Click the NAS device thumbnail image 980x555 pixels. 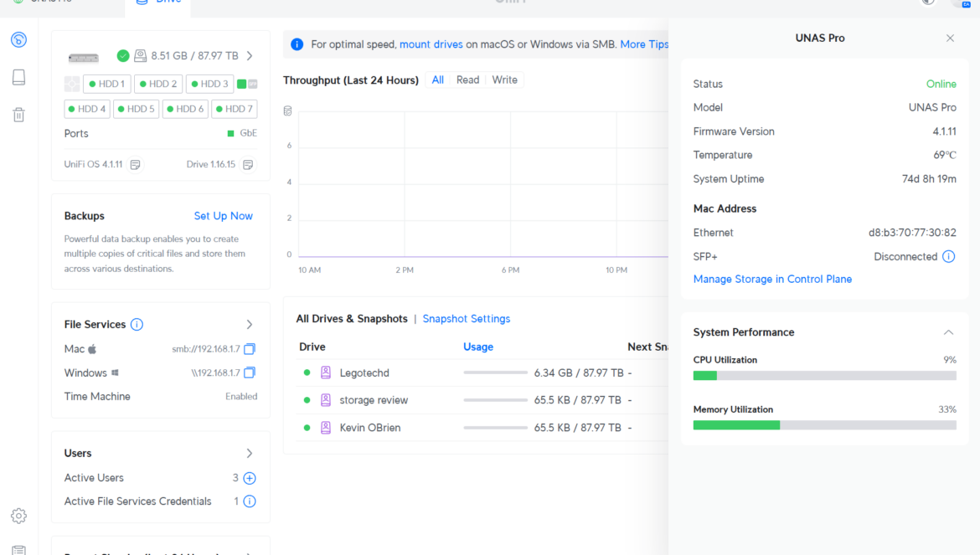[x=84, y=58]
